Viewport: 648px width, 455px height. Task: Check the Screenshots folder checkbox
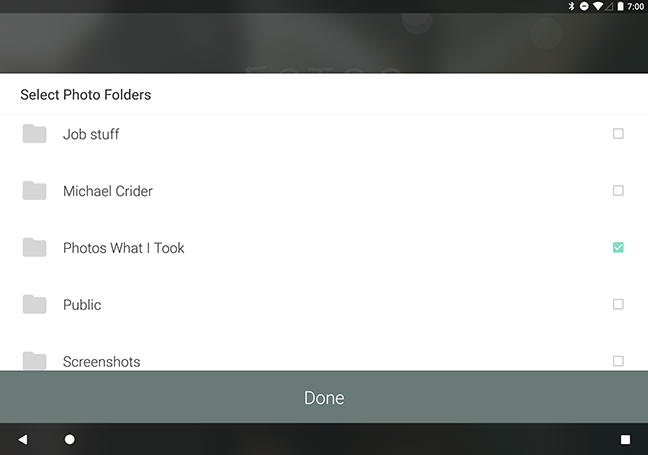tap(618, 361)
